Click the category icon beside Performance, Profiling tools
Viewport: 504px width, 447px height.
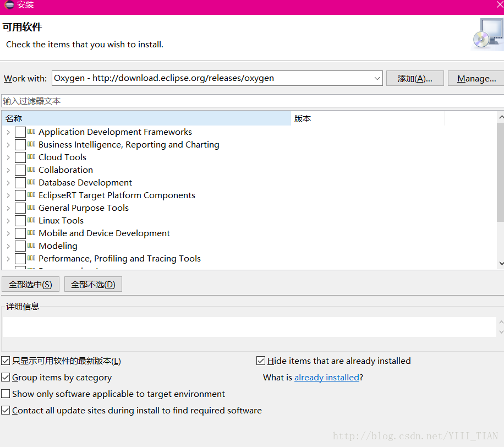(31, 258)
